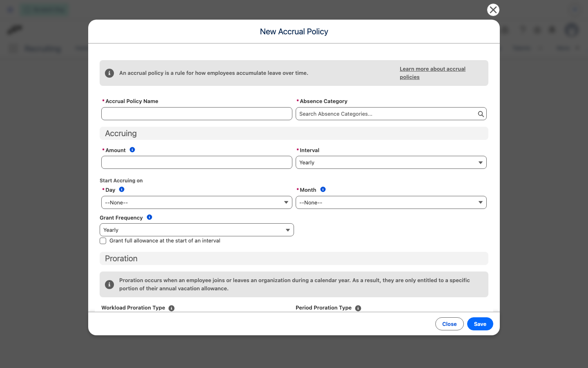The image size is (588, 368).
Task: Click the Search Absence Categories field
Action: (391, 114)
